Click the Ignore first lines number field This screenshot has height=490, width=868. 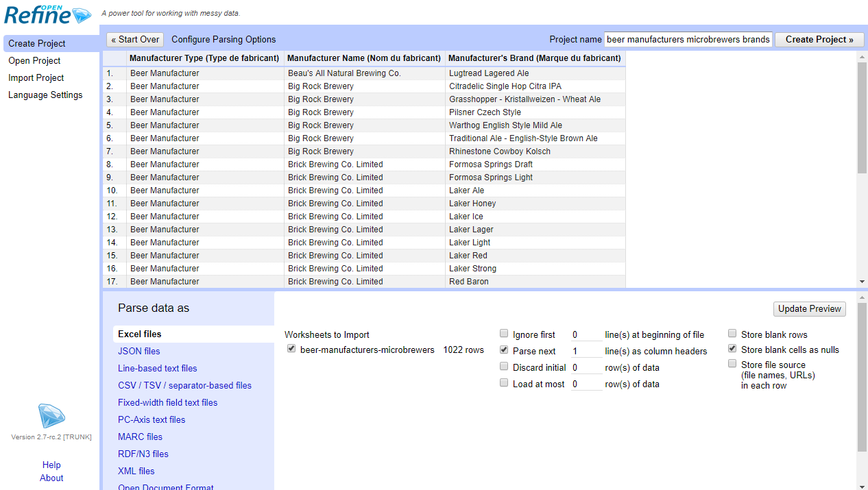click(586, 334)
